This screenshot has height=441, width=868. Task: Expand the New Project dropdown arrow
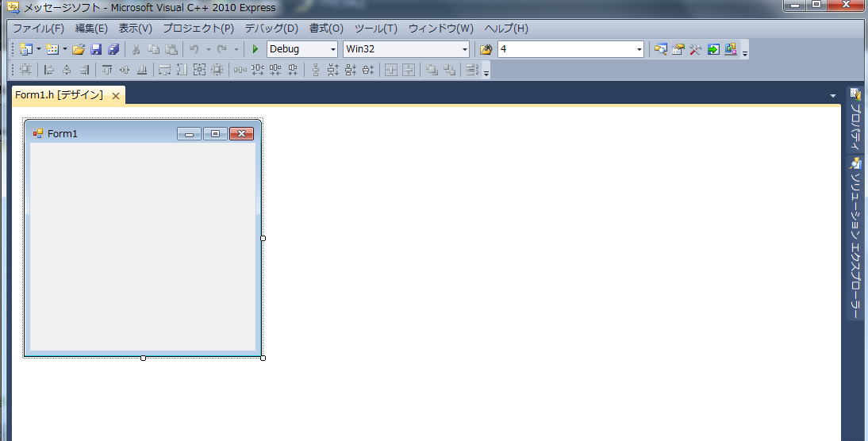(39, 49)
